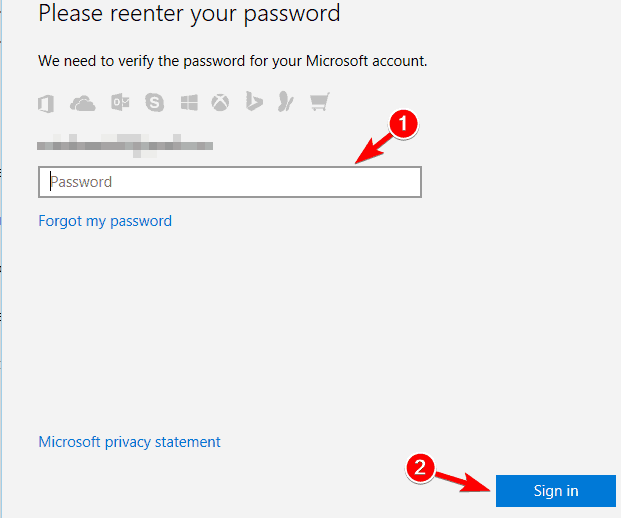Image resolution: width=621 pixels, height=518 pixels.
Task: Click the Windows logo icon
Action: [x=189, y=103]
